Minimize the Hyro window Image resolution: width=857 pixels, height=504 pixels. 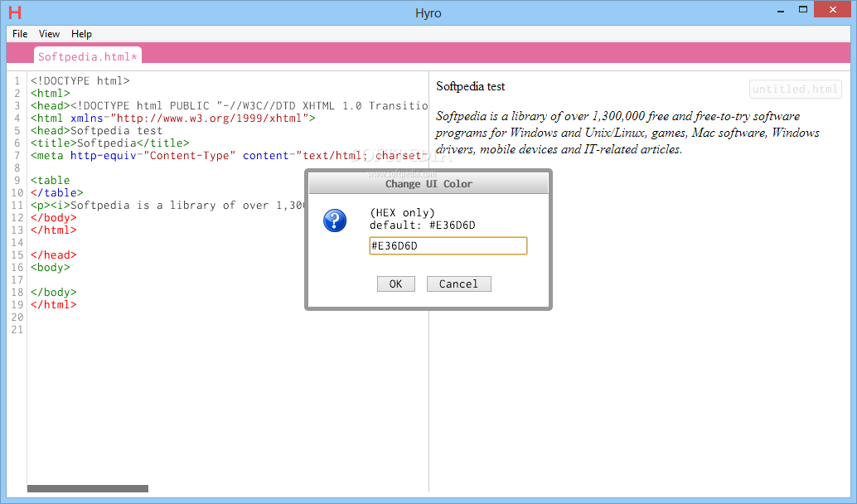pos(781,10)
